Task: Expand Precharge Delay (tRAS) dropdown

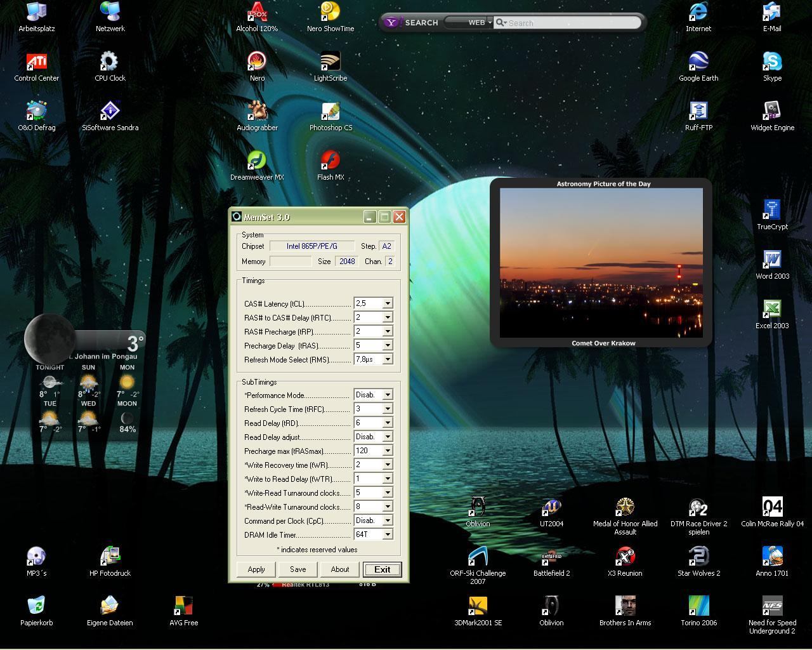Action: click(388, 345)
